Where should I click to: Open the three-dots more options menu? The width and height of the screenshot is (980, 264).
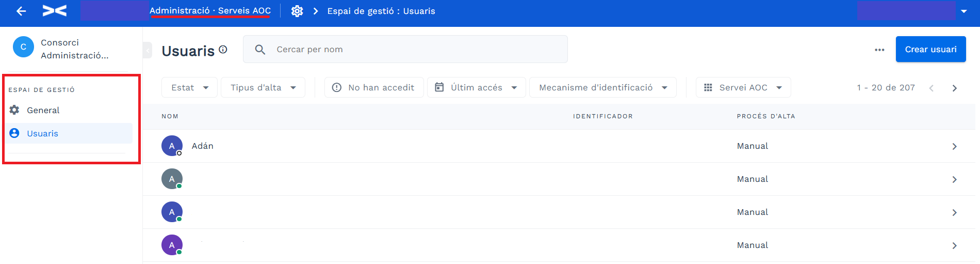[879, 50]
